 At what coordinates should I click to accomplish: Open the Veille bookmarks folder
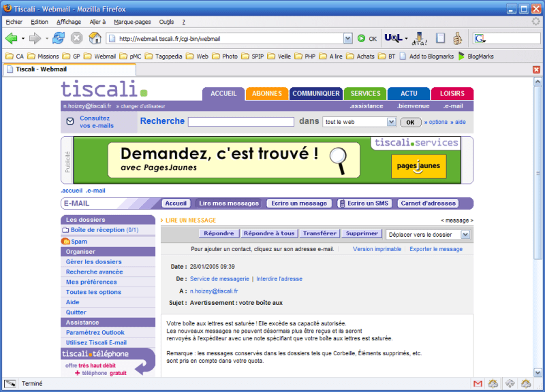tap(279, 56)
